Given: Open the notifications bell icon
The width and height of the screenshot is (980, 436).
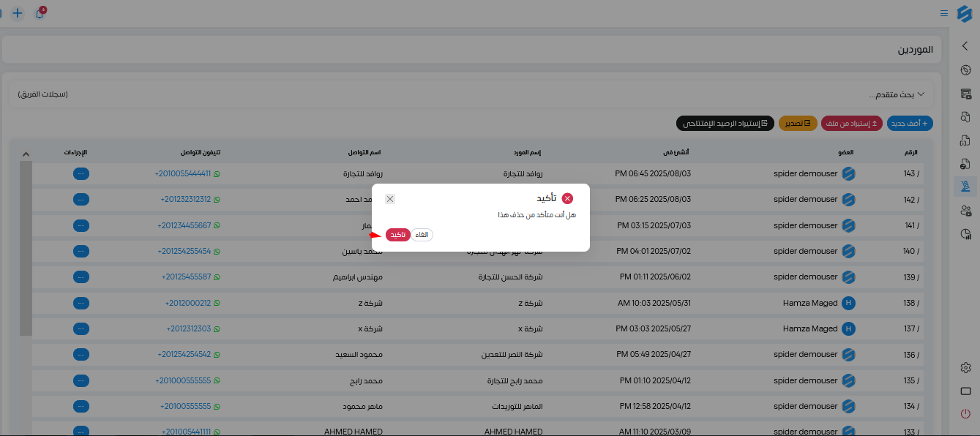Looking at the screenshot, I should (40, 13).
